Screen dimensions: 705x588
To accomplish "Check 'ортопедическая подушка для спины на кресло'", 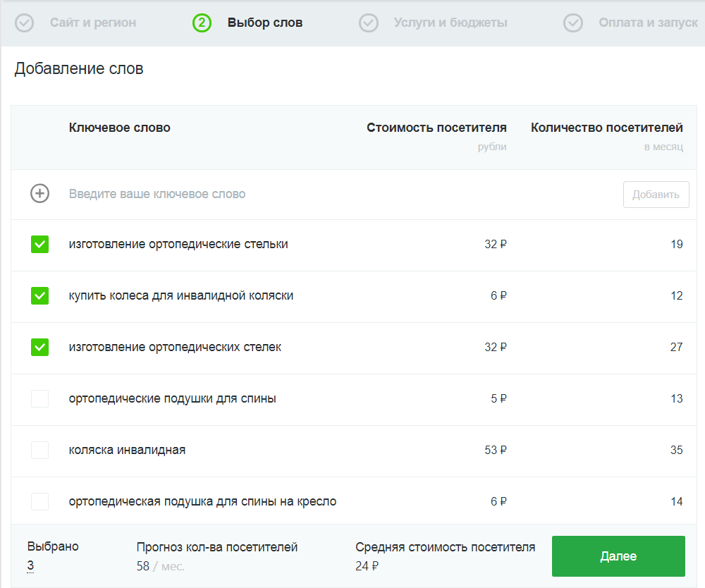I will (39, 502).
